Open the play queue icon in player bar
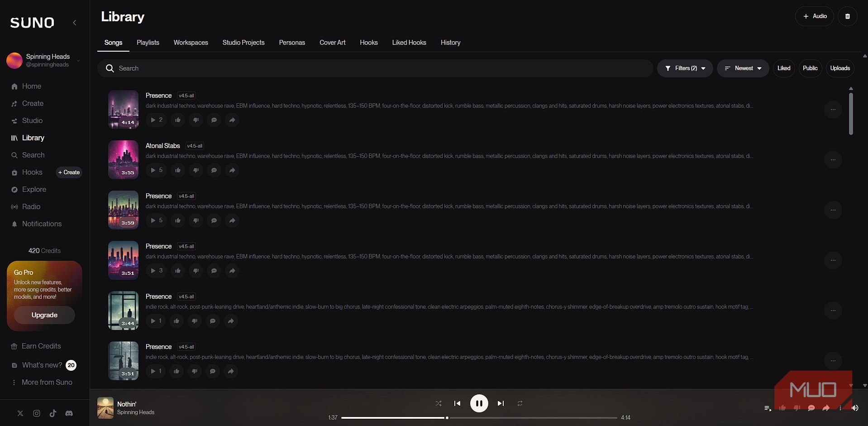 pos(768,408)
